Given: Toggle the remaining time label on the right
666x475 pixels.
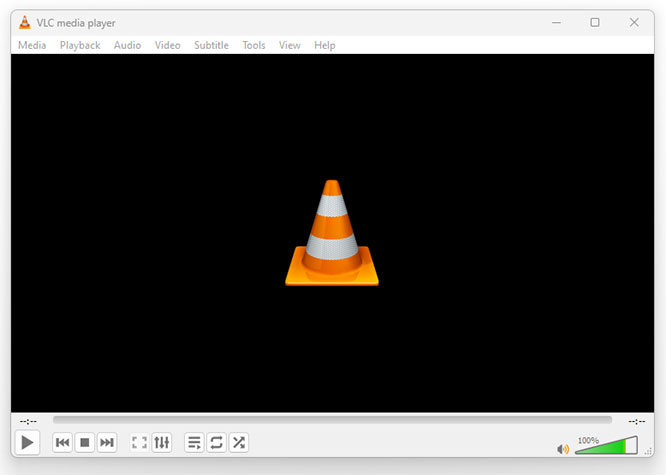Looking at the screenshot, I should [637, 421].
